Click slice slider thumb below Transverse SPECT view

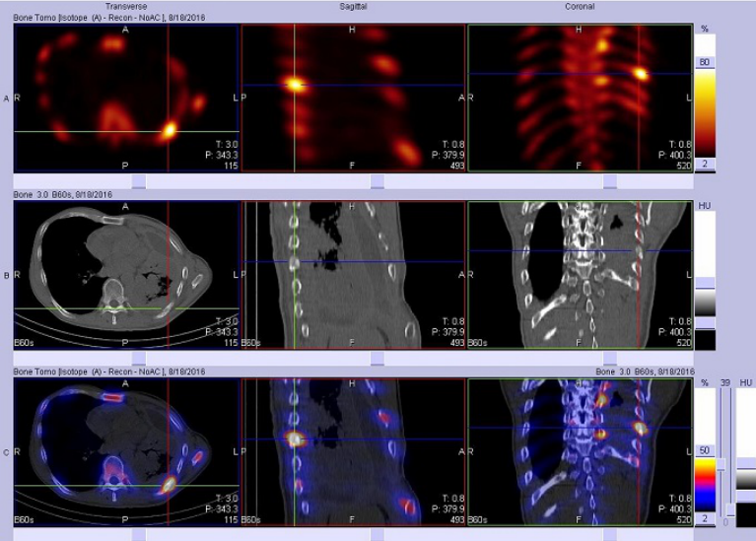click(138, 181)
